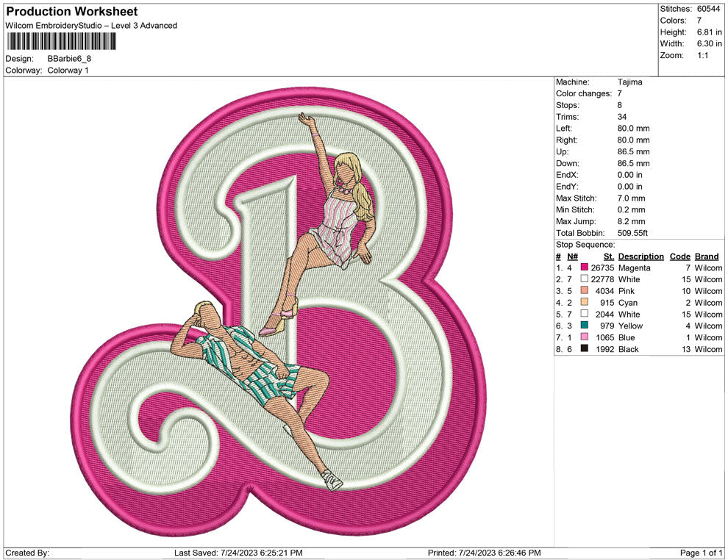Image resolution: width=728 pixels, height=560 pixels.
Task: Click the Last Saved timestamp in footer
Action: point(238,553)
